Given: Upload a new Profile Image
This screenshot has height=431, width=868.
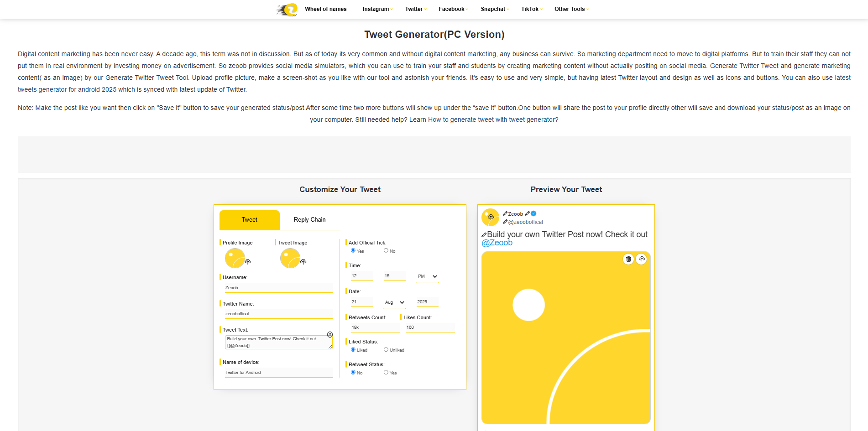Looking at the screenshot, I should click(248, 261).
